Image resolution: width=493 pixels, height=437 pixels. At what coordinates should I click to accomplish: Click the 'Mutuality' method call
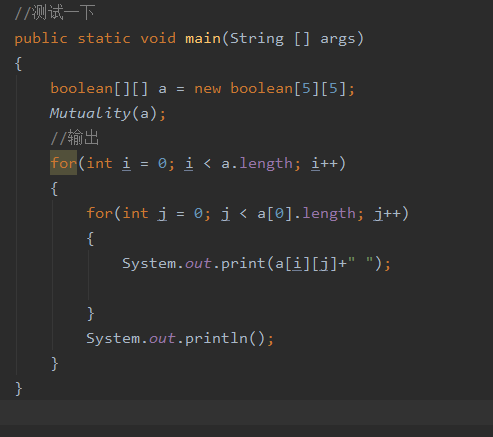pyautogui.click(x=90, y=113)
